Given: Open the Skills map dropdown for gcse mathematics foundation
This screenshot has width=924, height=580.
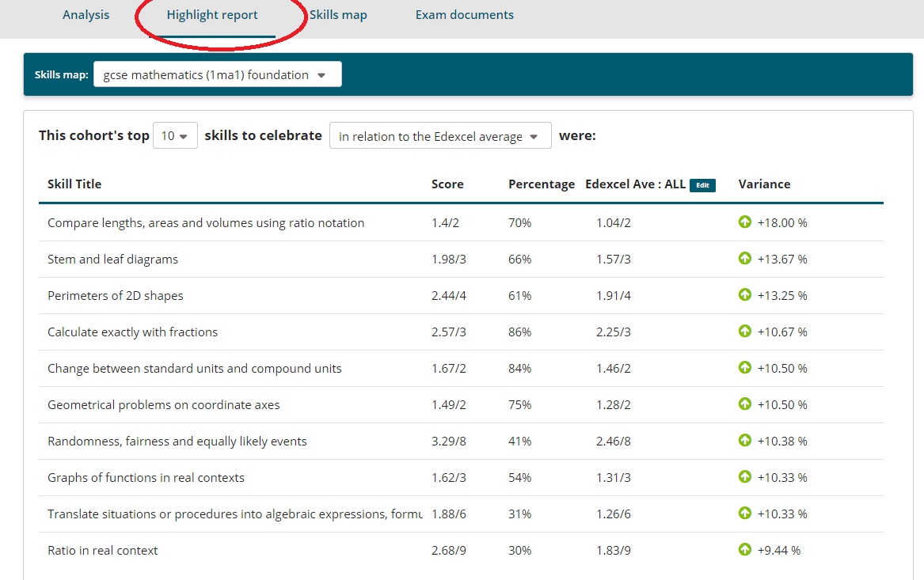Looking at the screenshot, I should coord(218,74).
